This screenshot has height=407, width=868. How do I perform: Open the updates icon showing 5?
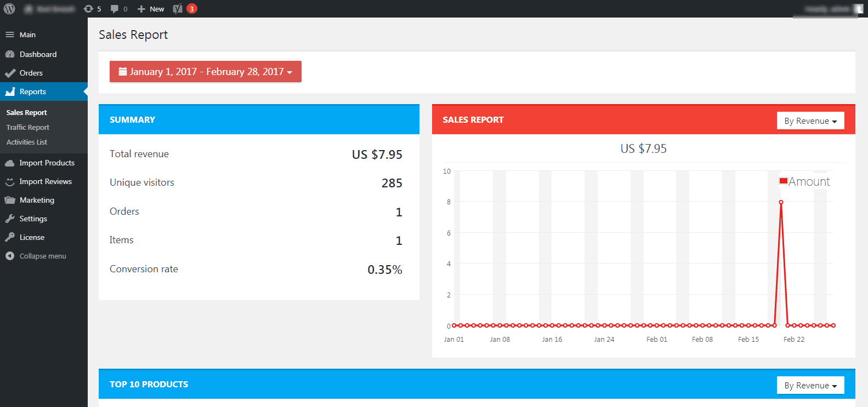tap(88, 9)
